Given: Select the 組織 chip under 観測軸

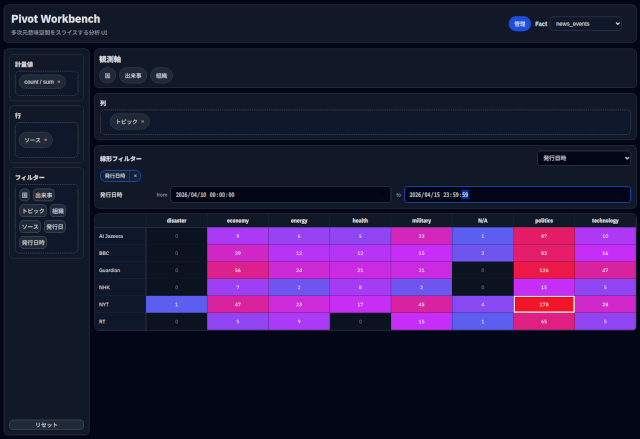Looking at the screenshot, I should coord(161,75).
